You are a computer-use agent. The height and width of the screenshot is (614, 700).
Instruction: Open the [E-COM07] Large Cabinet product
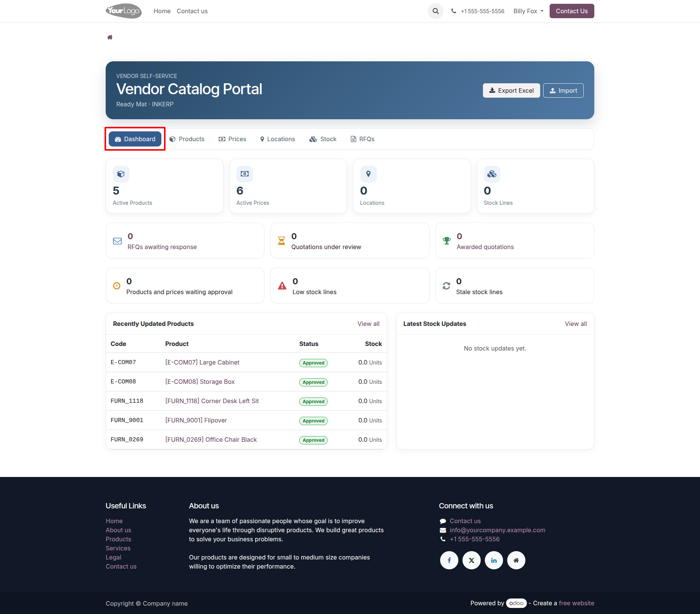(202, 362)
